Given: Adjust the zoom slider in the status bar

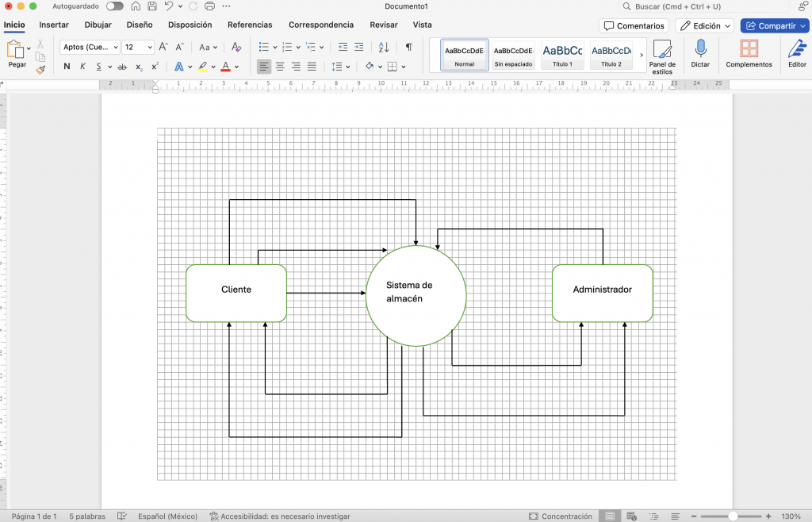Looking at the screenshot, I should [733, 516].
